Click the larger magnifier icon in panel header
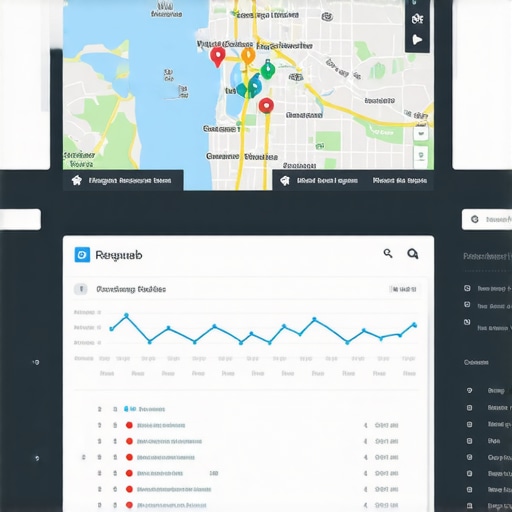Viewport: 512px width, 512px height. 413,254
